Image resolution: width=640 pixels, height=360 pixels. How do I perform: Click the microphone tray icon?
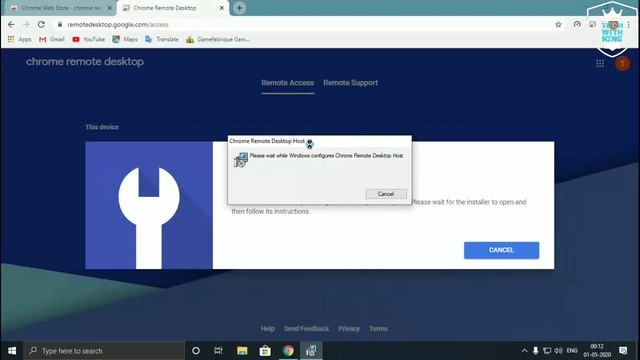(536, 351)
